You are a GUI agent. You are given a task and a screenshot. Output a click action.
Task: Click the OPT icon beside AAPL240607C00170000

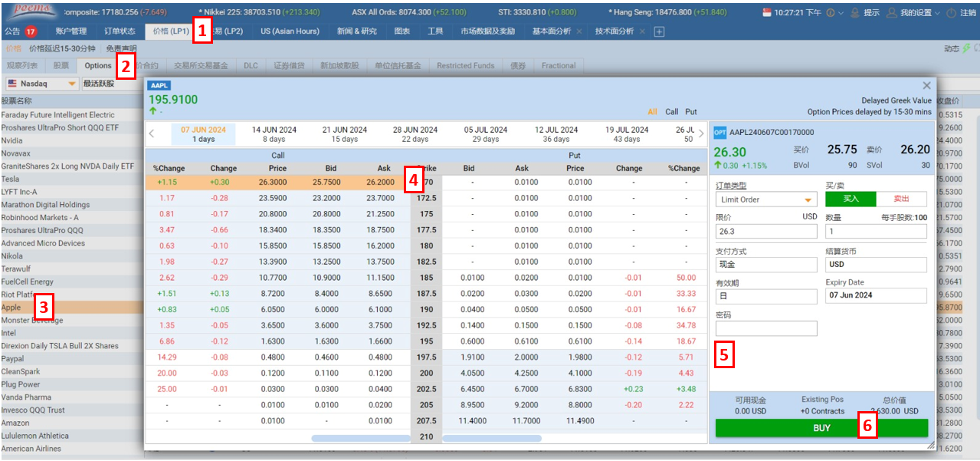point(719,133)
